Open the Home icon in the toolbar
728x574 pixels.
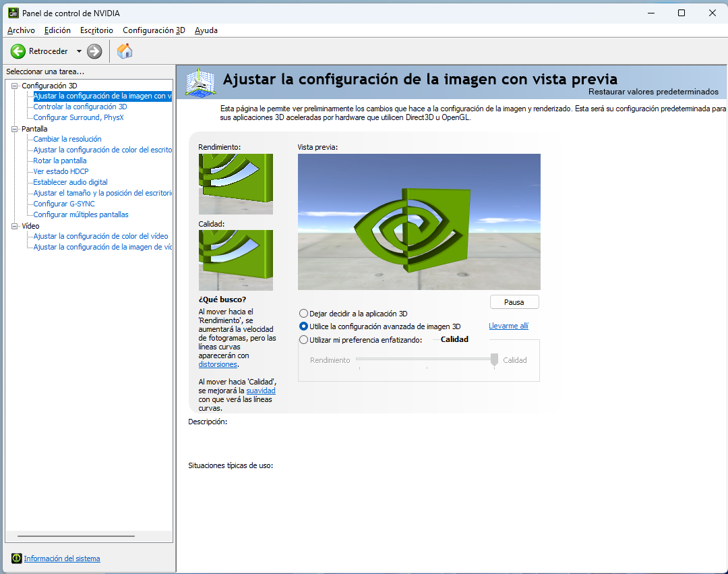pyautogui.click(x=125, y=51)
